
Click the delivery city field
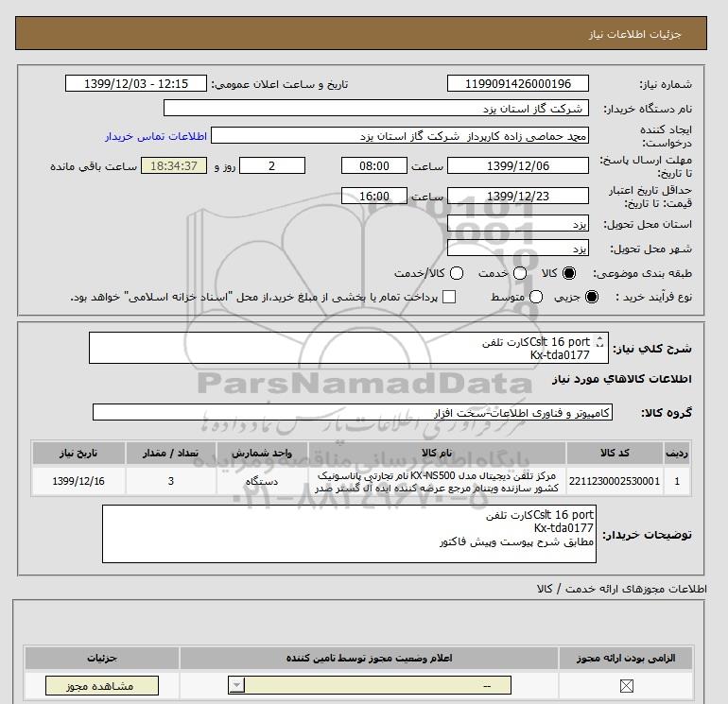coord(518,248)
